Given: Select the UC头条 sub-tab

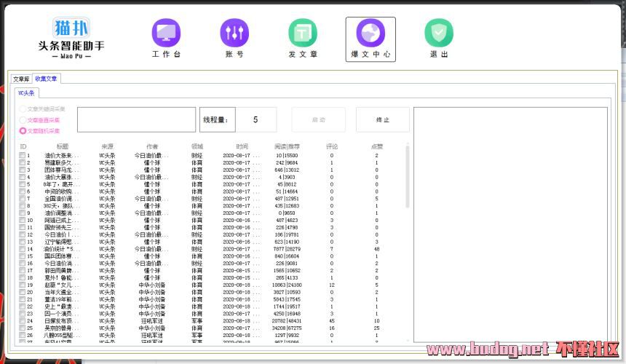Looking at the screenshot, I should pyautogui.click(x=27, y=93).
